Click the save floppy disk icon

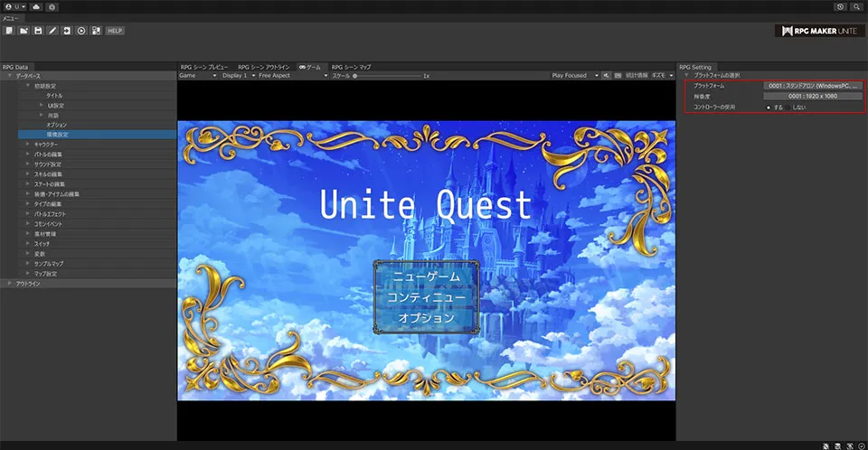click(38, 31)
